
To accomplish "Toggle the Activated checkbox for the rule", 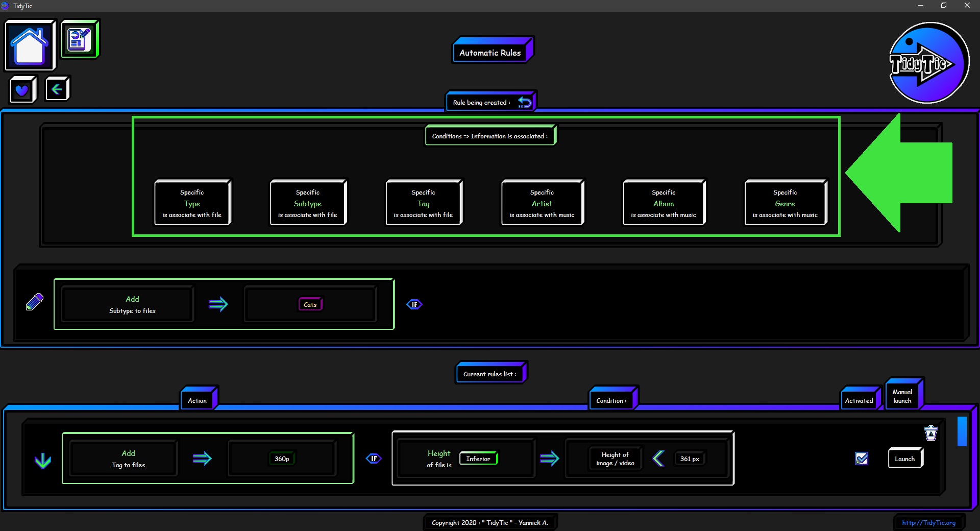I will tap(862, 458).
